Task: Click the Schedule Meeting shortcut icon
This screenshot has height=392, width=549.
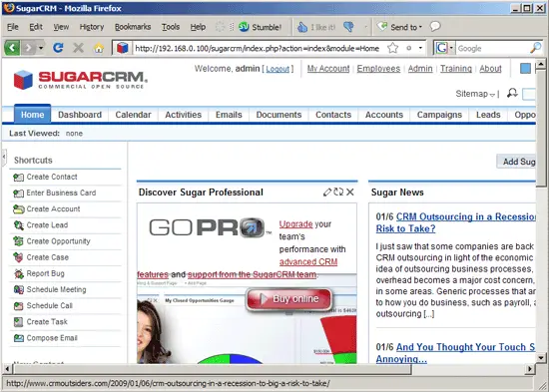Action: (x=19, y=290)
